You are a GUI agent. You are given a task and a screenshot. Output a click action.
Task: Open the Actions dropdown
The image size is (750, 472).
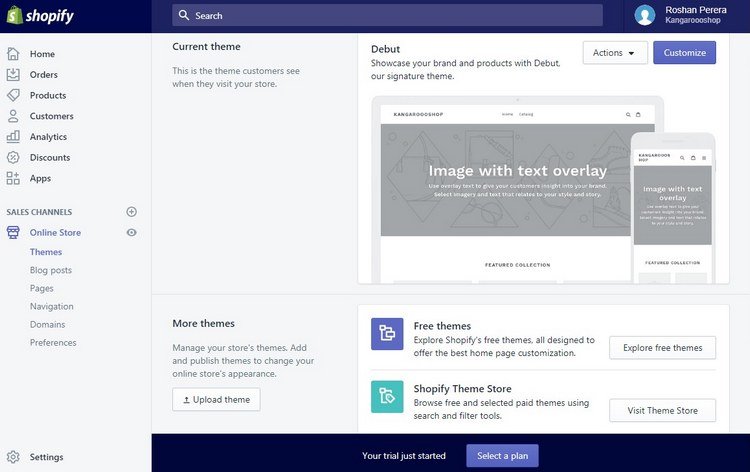[615, 53]
